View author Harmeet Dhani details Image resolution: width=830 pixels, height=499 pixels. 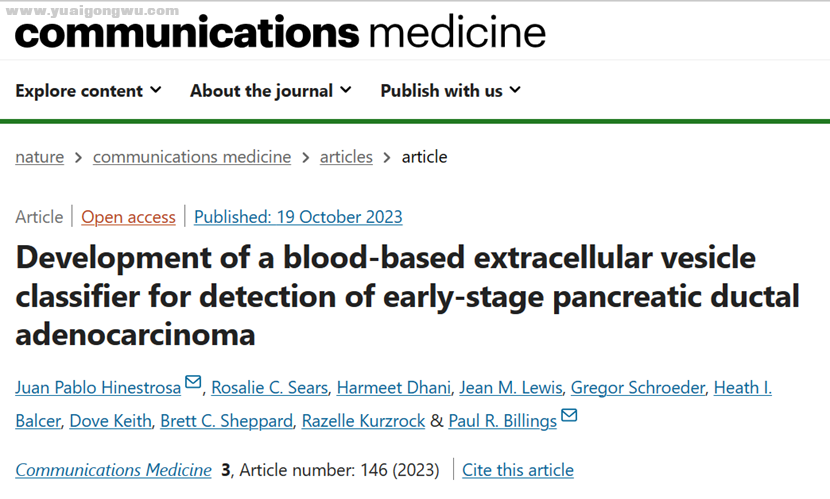pyautogui.click(x=394, y=388)
